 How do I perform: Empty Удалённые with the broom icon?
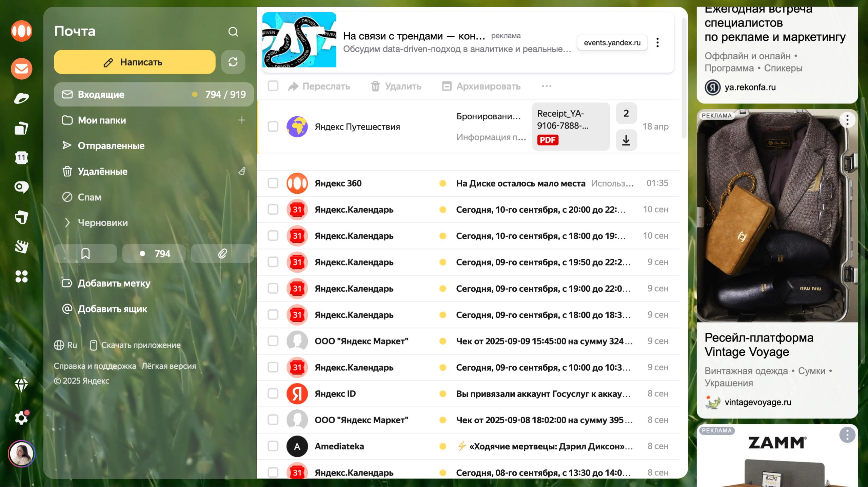point(242,171)
